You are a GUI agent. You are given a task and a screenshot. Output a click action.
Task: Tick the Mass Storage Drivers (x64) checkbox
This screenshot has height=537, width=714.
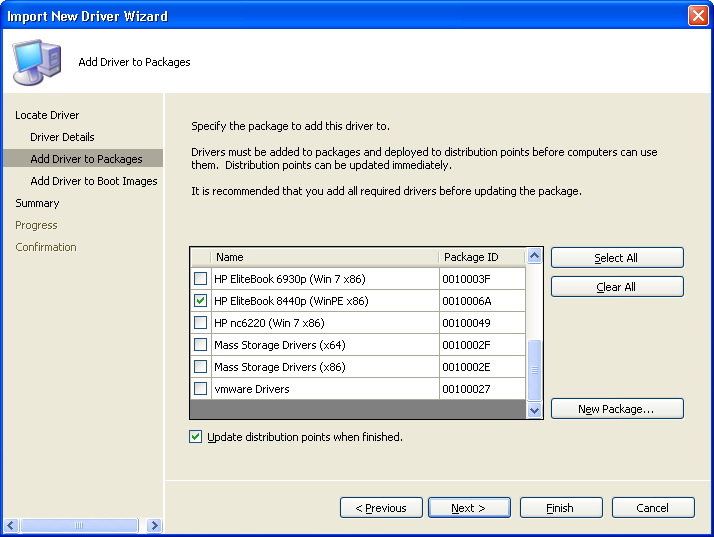pyautogui.click(x=200, y=344)
